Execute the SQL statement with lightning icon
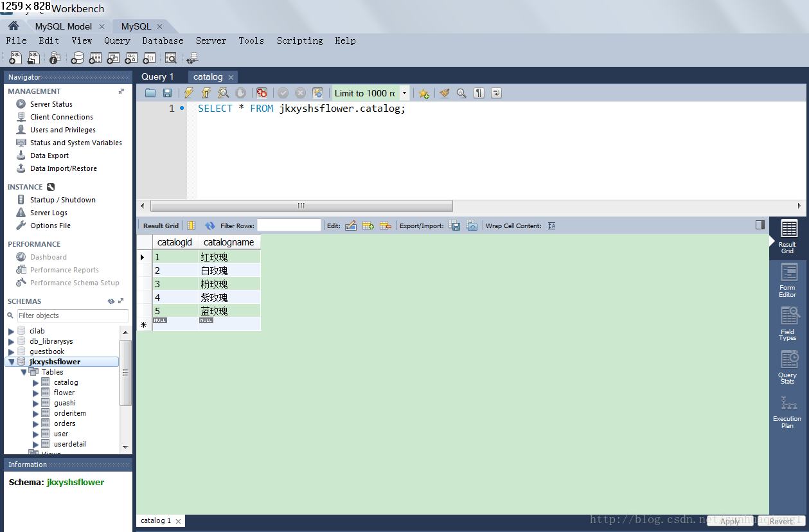This screenshot has height=532, width=809. pyautogui.click(x=188, y=93)
